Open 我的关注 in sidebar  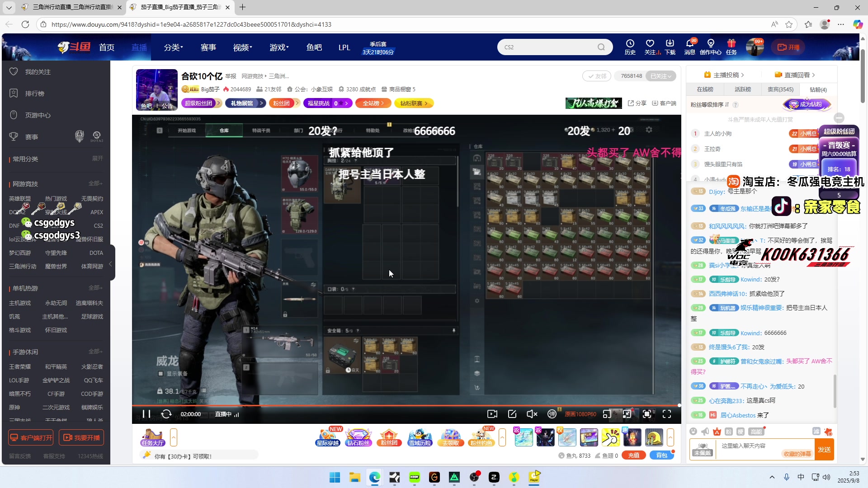point(38,72)
